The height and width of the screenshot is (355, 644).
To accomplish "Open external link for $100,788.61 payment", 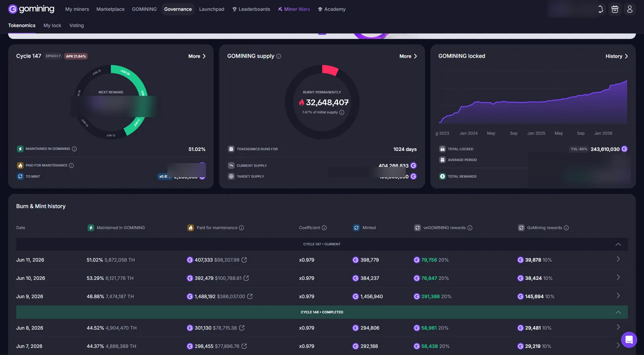I will point(246,278).
